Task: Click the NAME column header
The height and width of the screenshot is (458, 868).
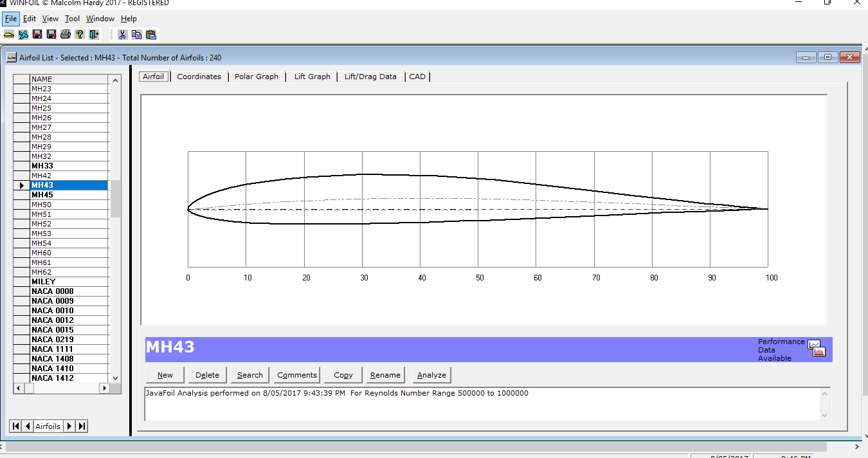Action: (x=69, y=79)
